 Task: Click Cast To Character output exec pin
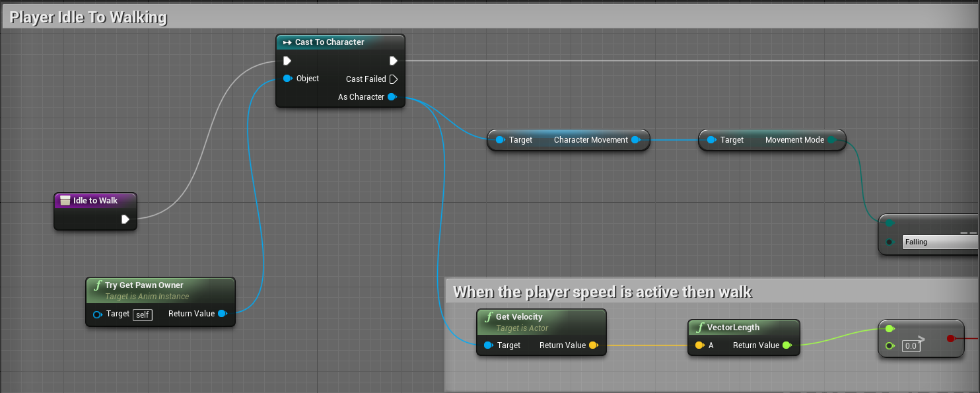(393, 61)
